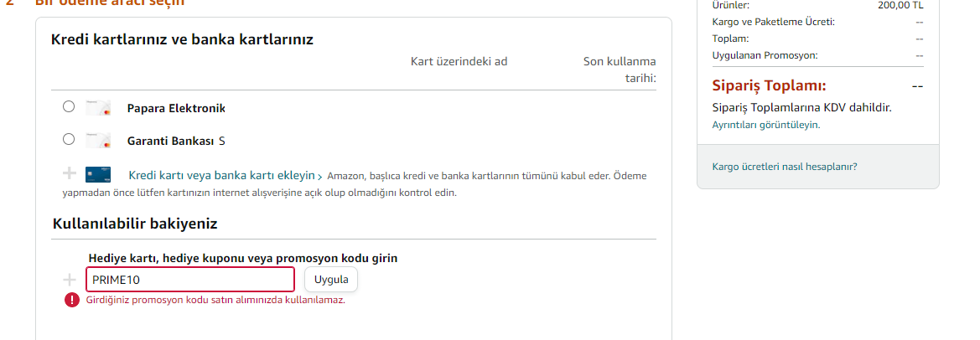This screenshot has width=980, height=340.
Task: Click the 'Son kullanma tarihi' column header
Action: click(x=620, y=70)
